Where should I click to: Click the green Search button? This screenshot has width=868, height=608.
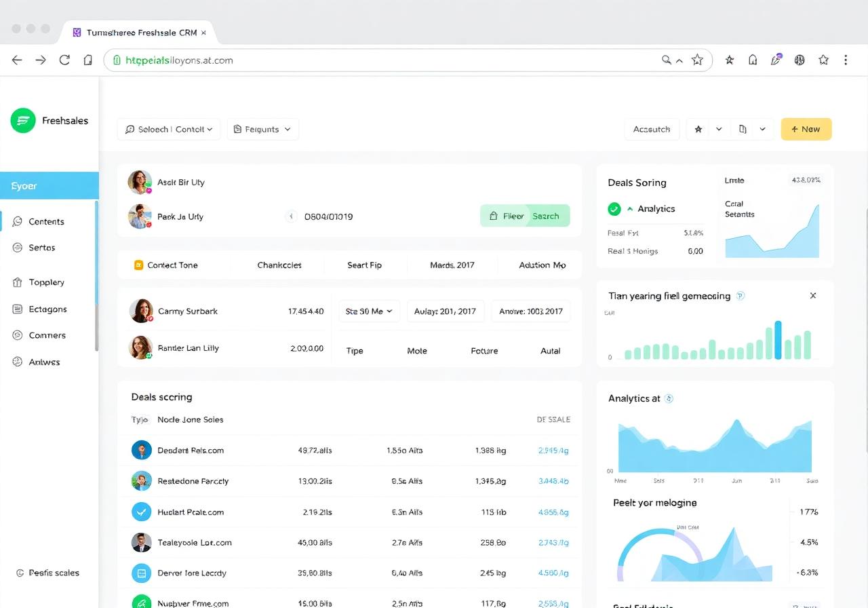[547, 216]
